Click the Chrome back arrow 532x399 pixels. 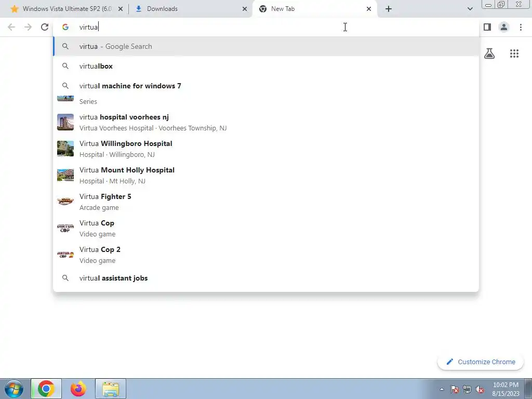coord(11,27)
